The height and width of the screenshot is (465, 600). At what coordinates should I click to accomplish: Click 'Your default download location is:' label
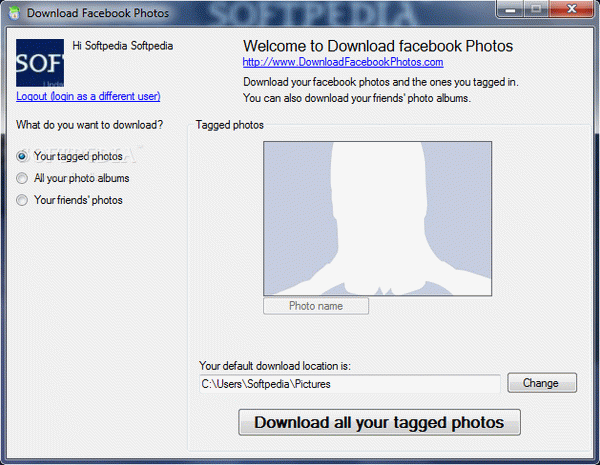point(275,366)
